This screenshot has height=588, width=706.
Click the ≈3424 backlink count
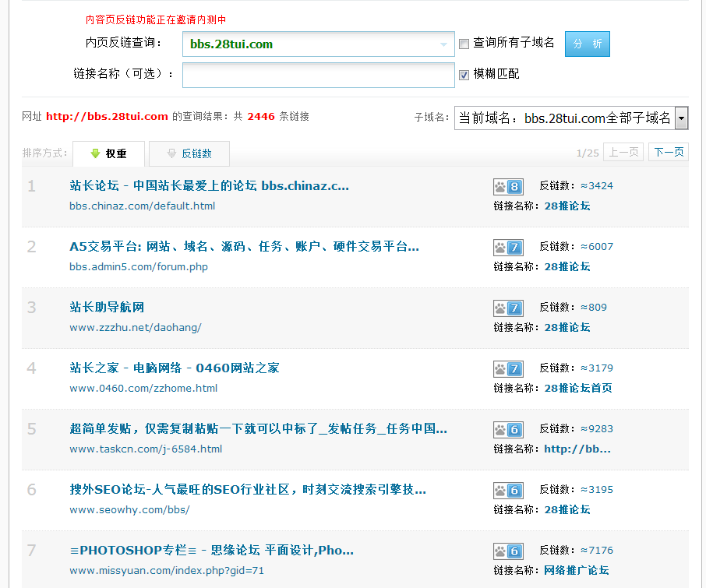(x=597, y=186)
